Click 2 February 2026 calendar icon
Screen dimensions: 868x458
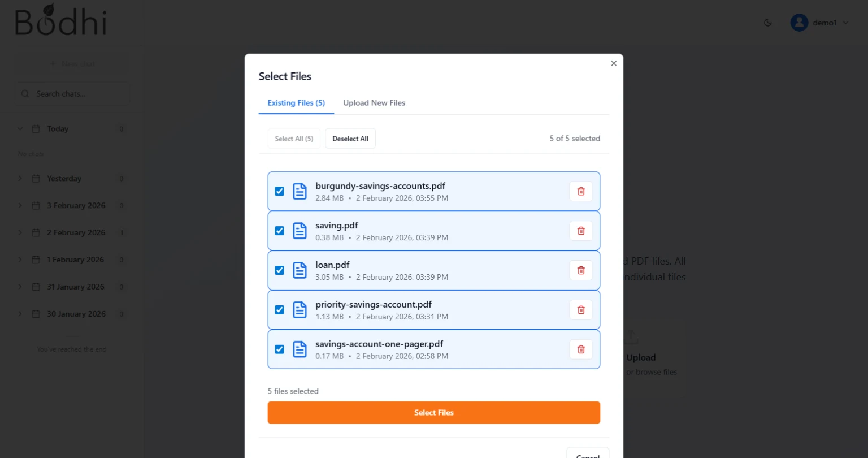(36, 233)
